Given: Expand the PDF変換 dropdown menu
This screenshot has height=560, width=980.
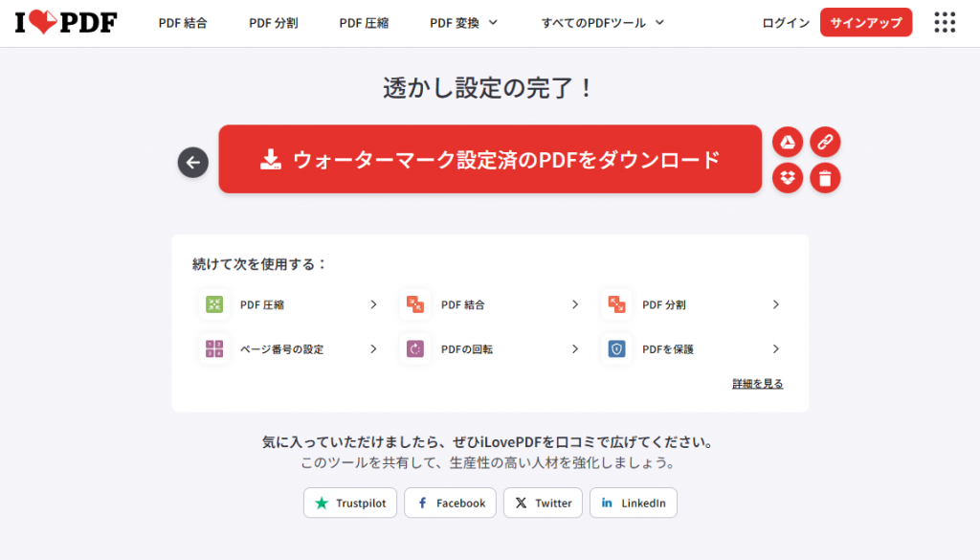Looking at the screenshot, I should click(463, 22).
